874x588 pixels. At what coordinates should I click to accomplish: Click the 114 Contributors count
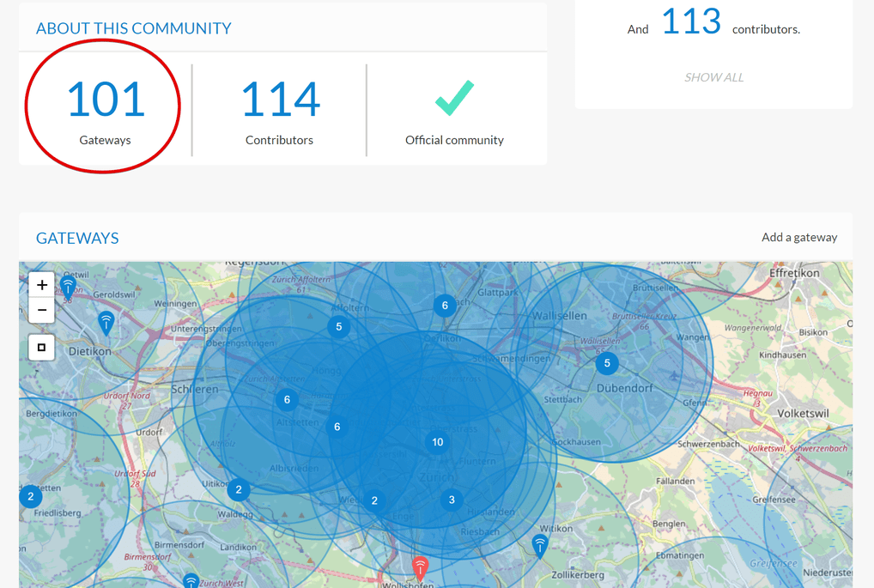[280, 100]
